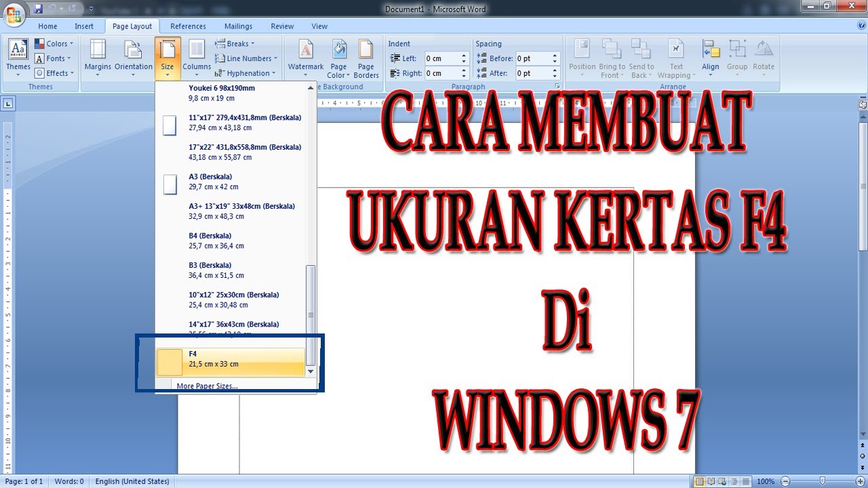The image size is (868, 488).
Task: Select A3+ 13"x19" 33x48cm paper size
Action: 231,211
